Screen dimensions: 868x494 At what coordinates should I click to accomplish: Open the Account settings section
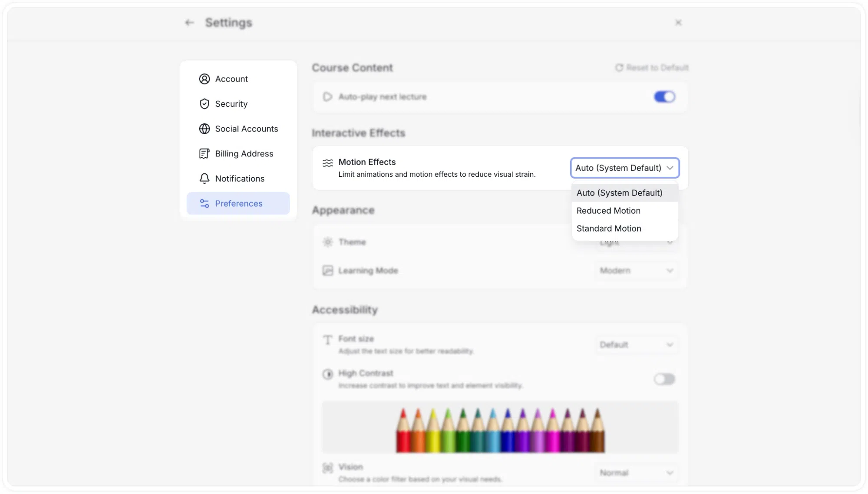coord(238,79)
